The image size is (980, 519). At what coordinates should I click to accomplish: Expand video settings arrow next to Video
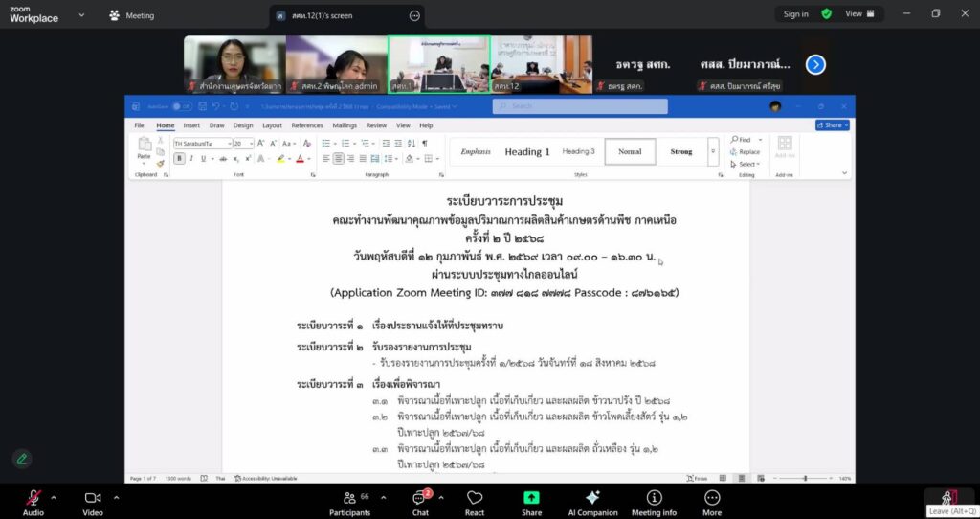[x=117, y=497]
